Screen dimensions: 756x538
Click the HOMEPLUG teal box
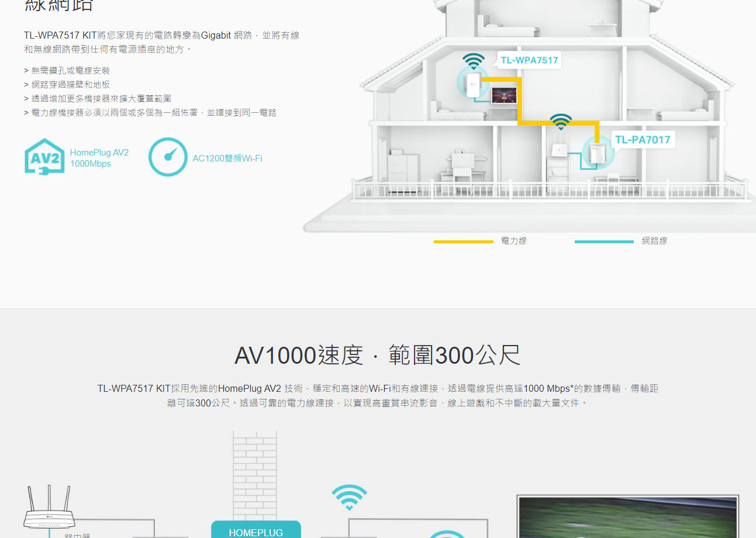click(256, 530)
